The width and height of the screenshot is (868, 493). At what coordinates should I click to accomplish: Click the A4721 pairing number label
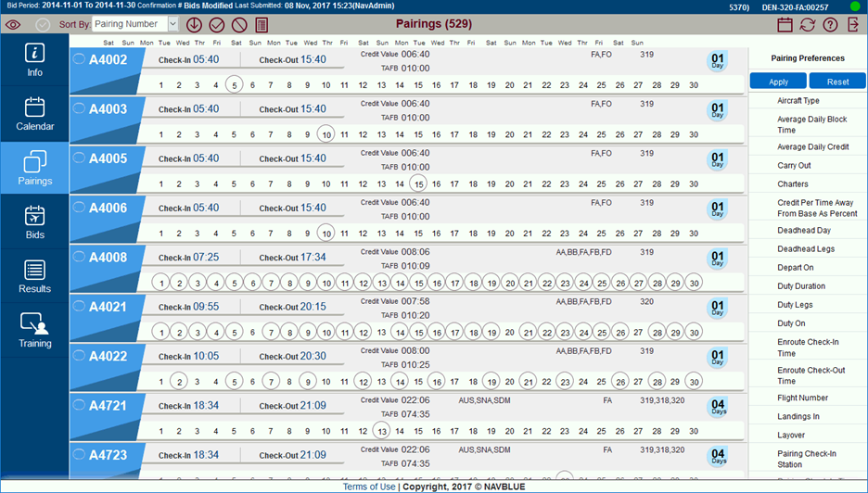(x=108, y=406)
